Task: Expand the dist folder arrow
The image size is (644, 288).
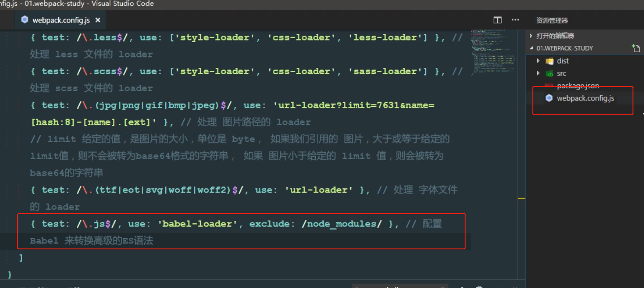Action: click(x=538, y=61)
